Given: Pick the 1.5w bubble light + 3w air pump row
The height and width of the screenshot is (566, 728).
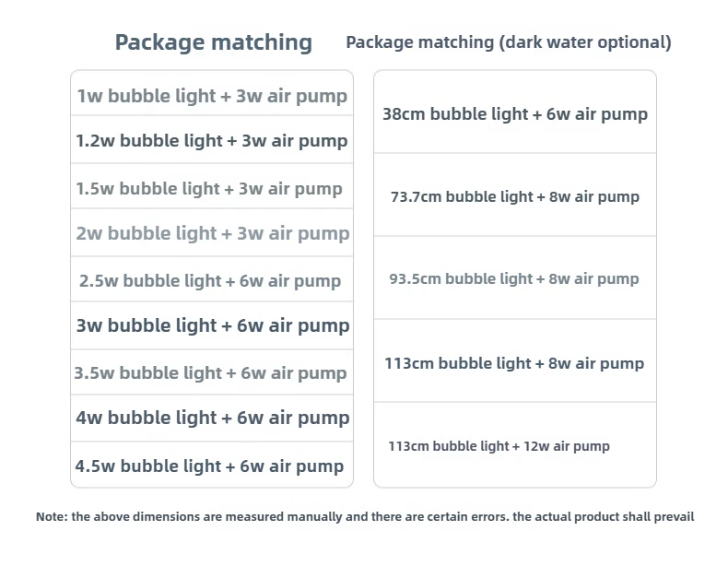Looking at the screenshot, I should click(212, 186).
